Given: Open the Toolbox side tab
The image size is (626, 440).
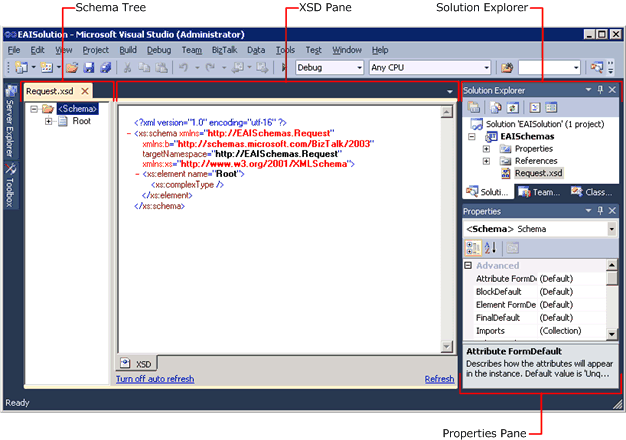Looking at the screenshot, I should (x=10, y=185).
